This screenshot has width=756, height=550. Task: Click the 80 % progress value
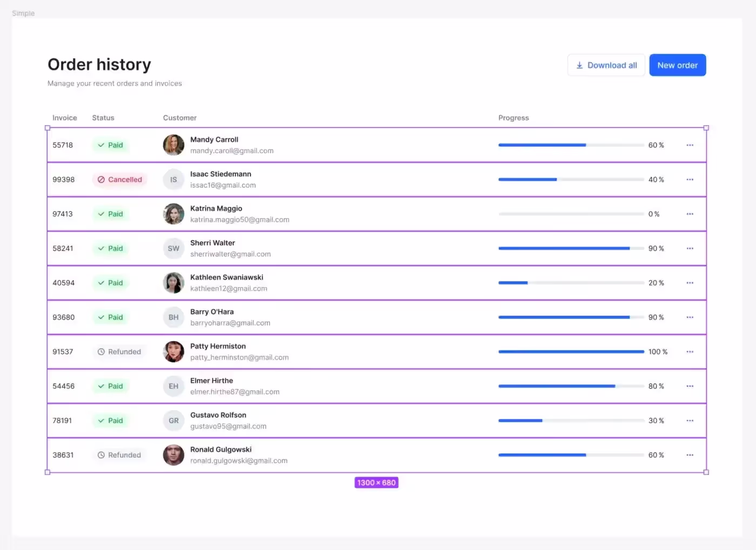656,386
